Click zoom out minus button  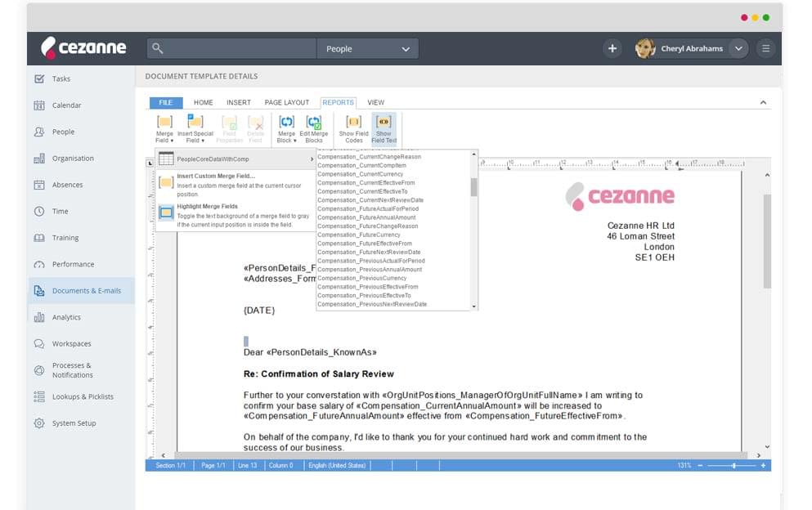700,466
